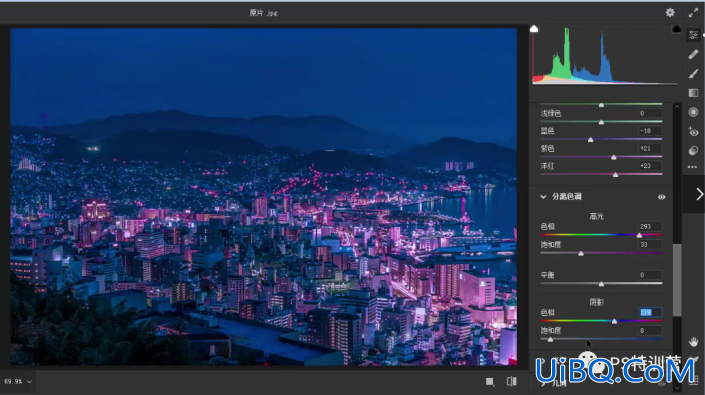Open the settings gear icon

(x=670, y=13)
